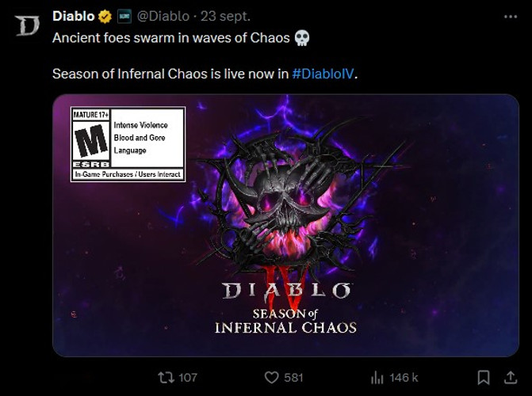Bookmark this Diablo post
This screenshot has width=532, height=396.
tap(482, 377)
